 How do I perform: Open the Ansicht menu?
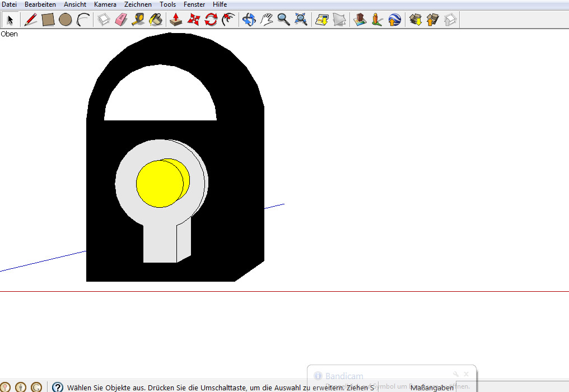click(x=75, y=4)
